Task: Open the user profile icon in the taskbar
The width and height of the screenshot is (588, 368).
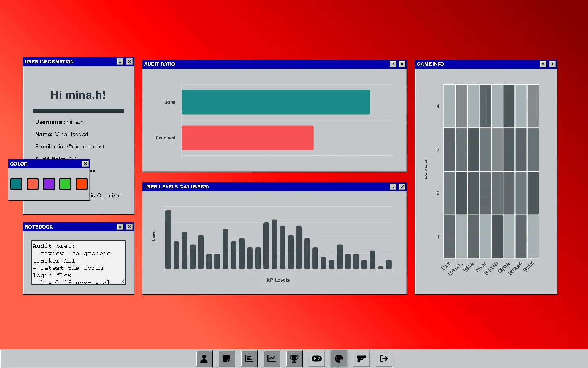Action: pyautogui.click(x=204, y=359)
